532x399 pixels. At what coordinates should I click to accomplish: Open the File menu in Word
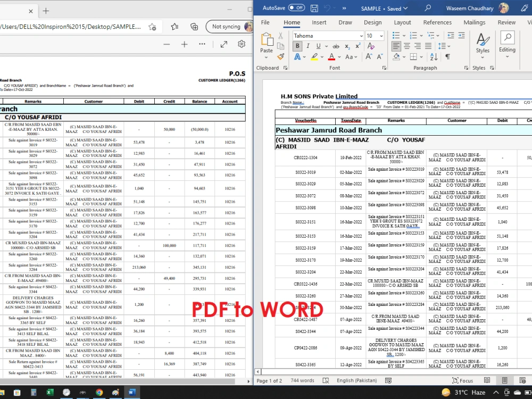[x=265, y=22]
